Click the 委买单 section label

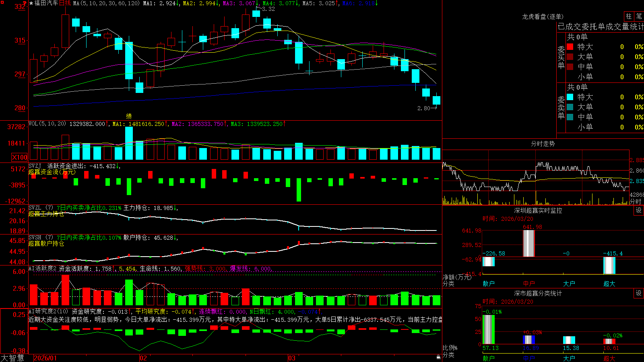click(x=561, y=57)
